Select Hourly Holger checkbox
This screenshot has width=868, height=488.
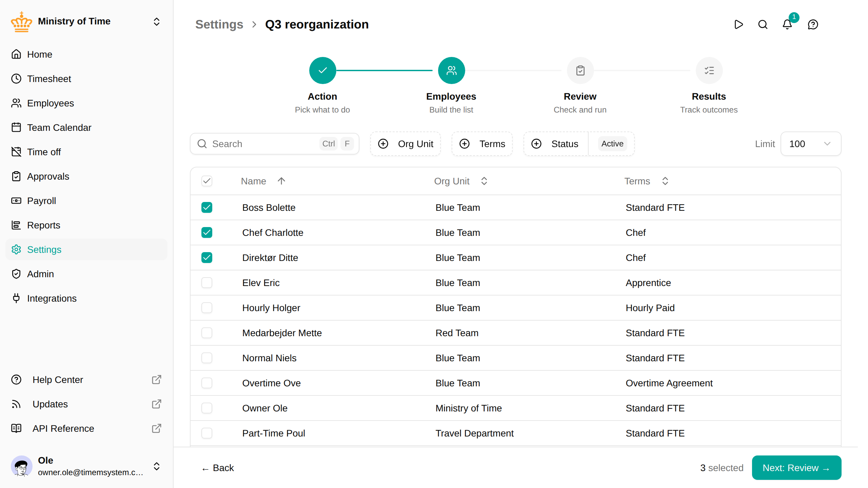(207, 308)
